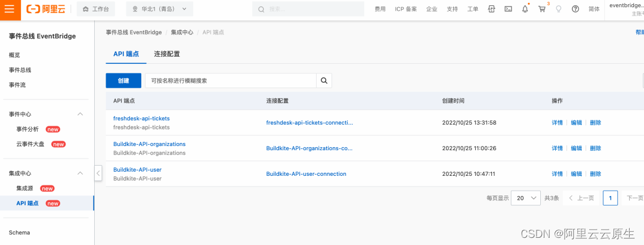Open Buildkite-API-user endpoint link
This screenshot has height=245, width=644.
tap(138, 169)
